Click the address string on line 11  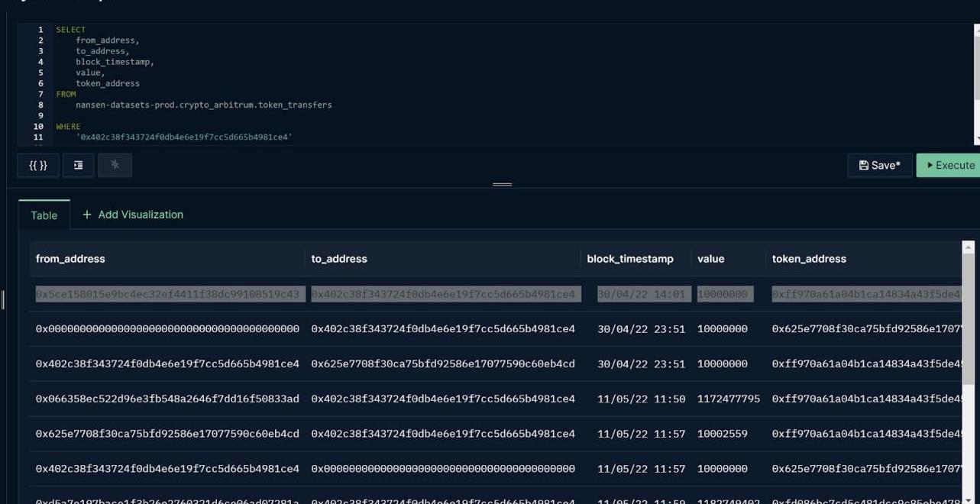[183, 137]
